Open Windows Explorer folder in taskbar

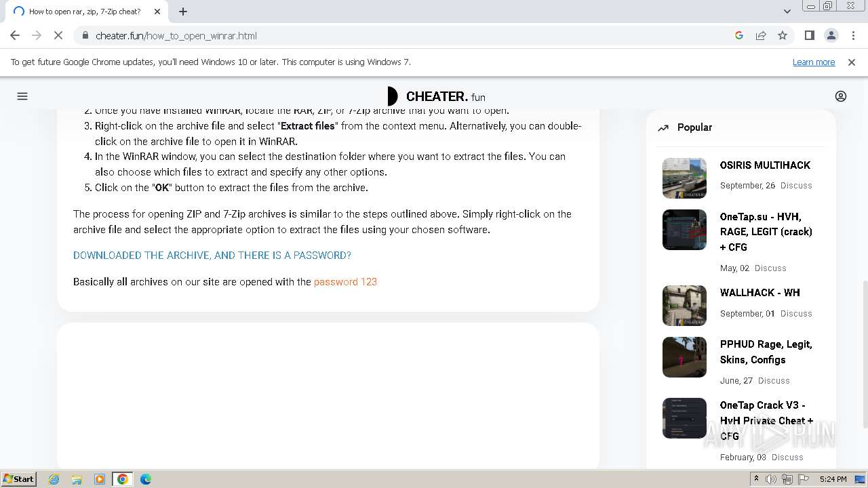click(x=77, y=479)
